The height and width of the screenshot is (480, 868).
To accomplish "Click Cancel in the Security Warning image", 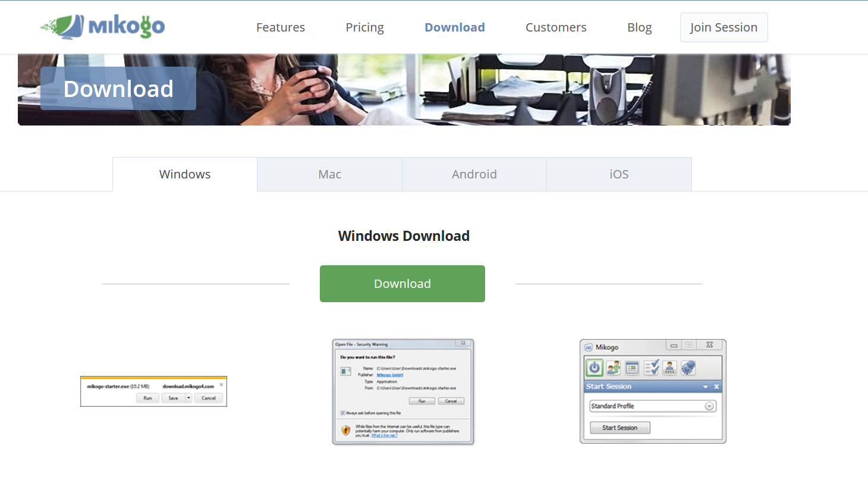I will pyautogui.click(x=451, y=401).
